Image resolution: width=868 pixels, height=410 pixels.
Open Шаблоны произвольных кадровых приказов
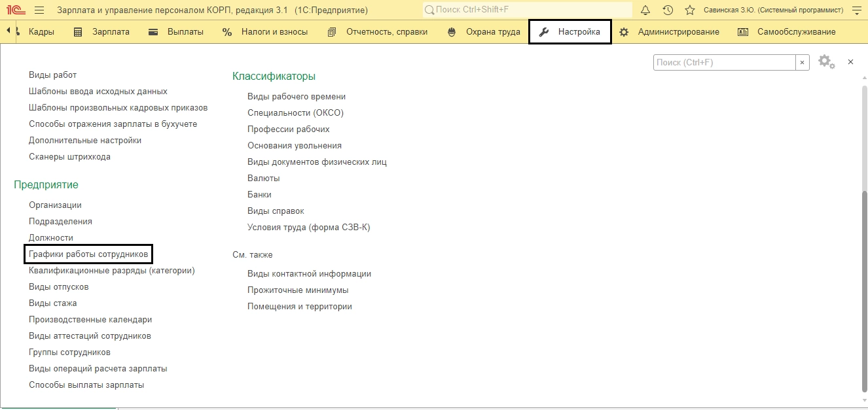[x=118, y=108]
